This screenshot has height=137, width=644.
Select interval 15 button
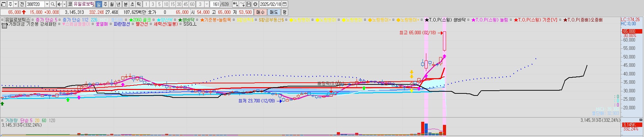172,4
